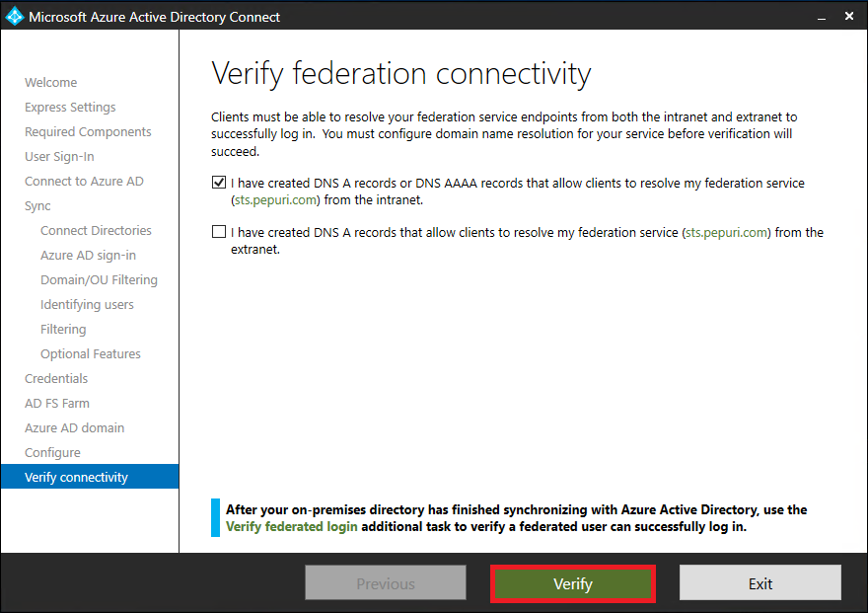Select the Azure AD domain step

74,428
